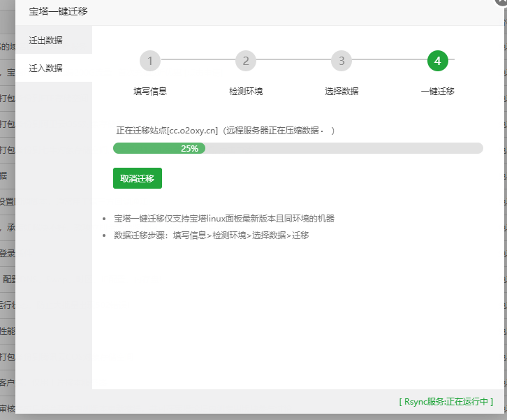Screen dimensions: 507x420
Task: Click step 3 circle 选择数据
Action: 341,61
